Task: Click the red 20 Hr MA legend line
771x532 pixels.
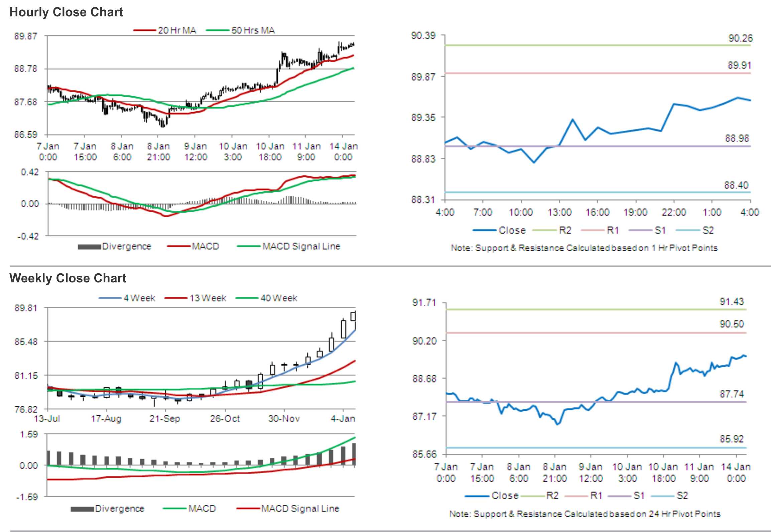Action: tap(145, 30)
